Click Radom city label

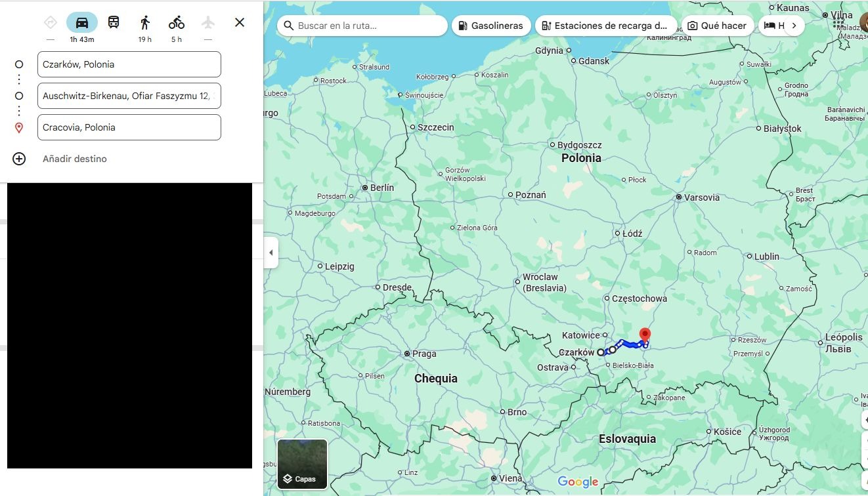point(706,253)
